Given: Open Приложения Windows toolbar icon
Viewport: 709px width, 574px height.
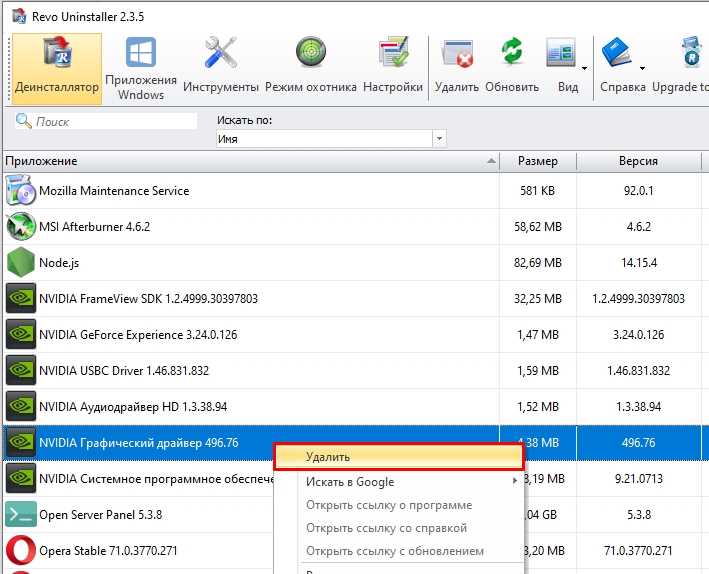Looking at the screenshot, I should click(x=141, y=53).
